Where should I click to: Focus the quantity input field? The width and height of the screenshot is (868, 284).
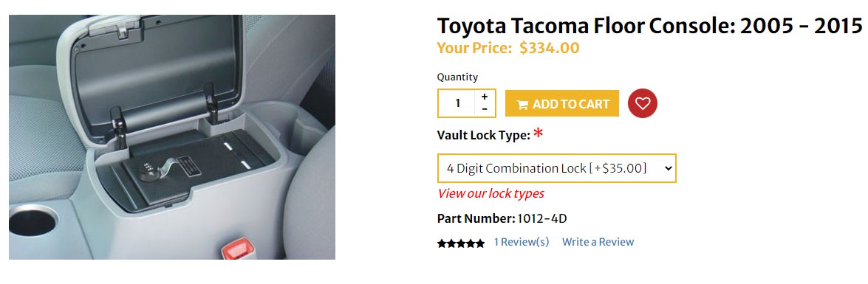tap(457, 103)
